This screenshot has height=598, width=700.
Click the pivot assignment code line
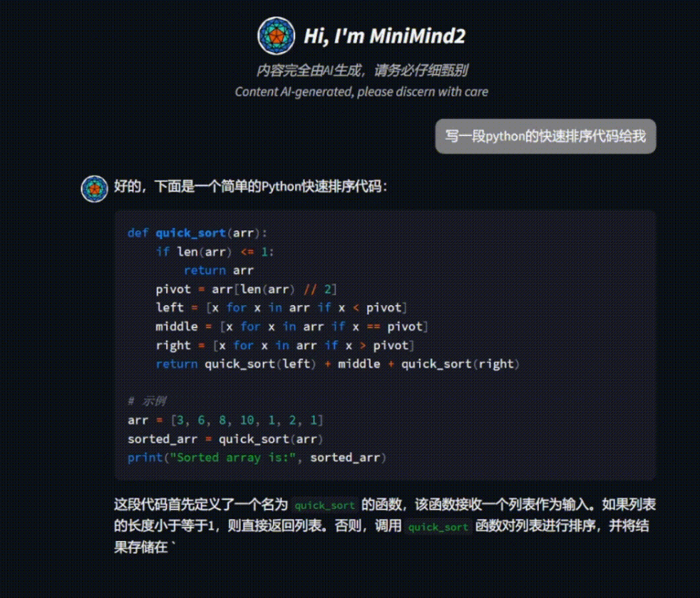point(246,289)
